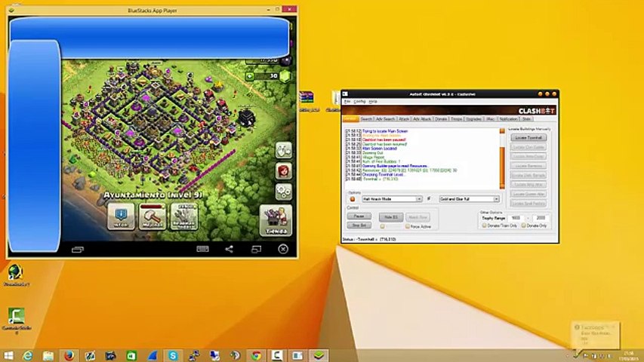This screenshot has height=362, width=644.
Task: Tap the reload all traps wrench button
Action: tap(184, 216)
